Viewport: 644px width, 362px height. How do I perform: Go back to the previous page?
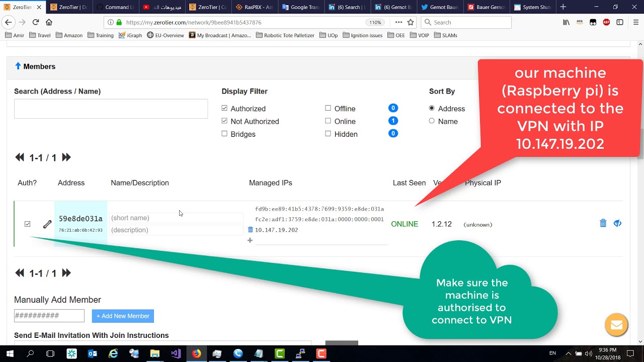(8, 22)
